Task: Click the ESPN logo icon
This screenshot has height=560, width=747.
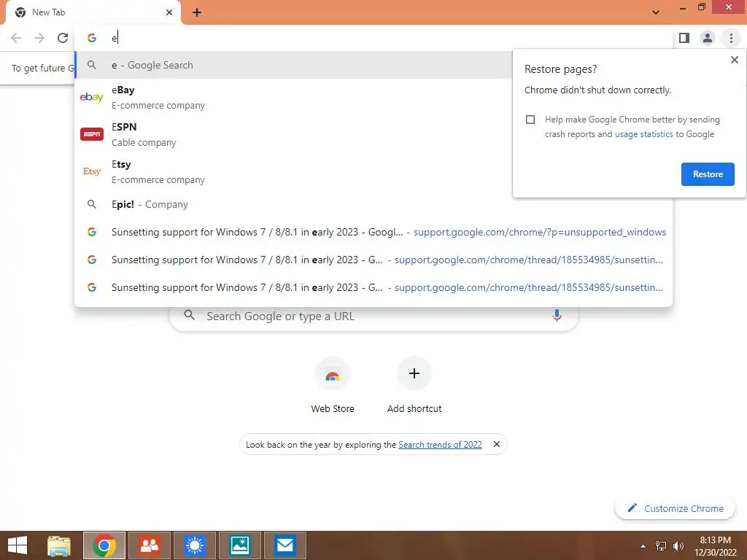Action: (91, 134)
